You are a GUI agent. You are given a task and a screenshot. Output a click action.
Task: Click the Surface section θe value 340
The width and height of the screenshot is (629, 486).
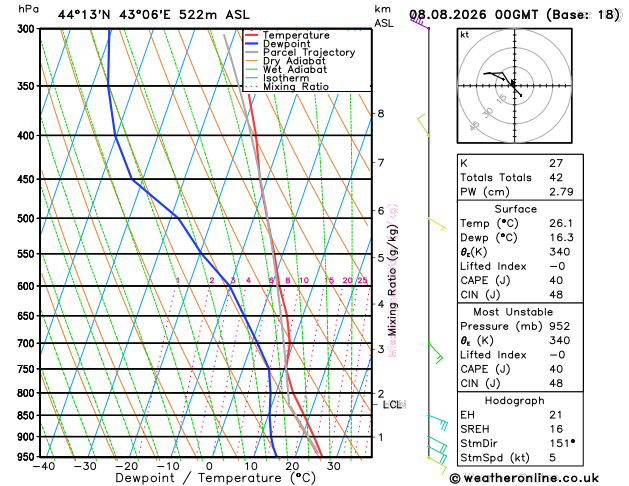560,252
